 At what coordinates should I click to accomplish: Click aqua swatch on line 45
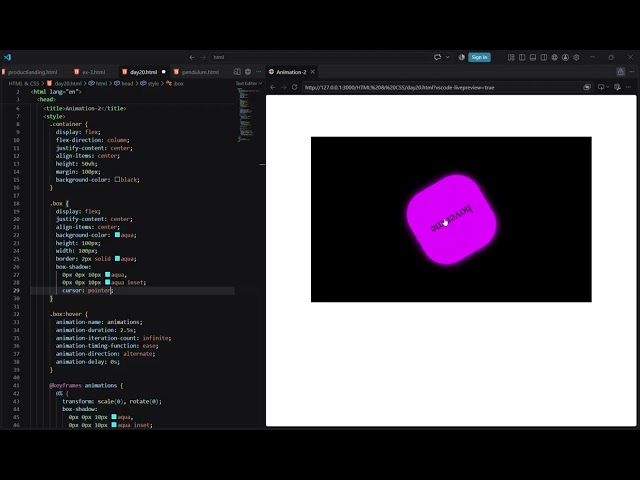pyautogui.click(x=114, y=417)
